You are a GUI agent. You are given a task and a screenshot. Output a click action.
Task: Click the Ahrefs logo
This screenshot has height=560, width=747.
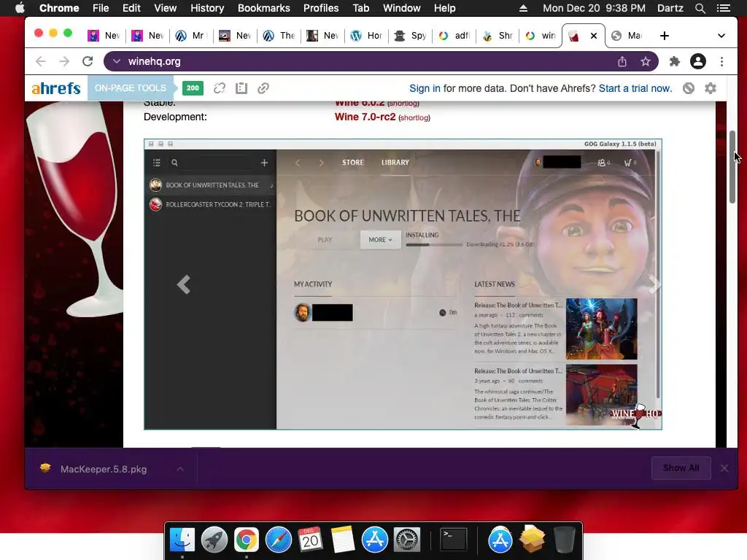click(56, 88)
